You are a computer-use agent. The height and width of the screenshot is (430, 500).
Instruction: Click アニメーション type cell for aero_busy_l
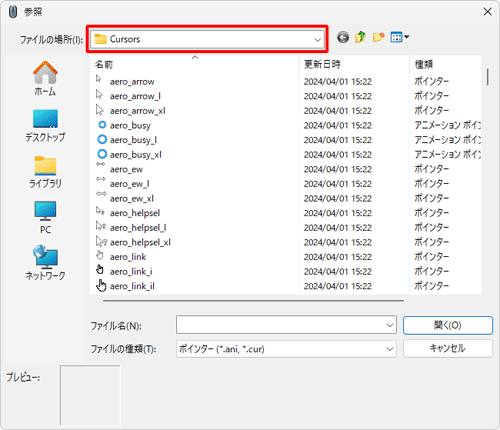coord(447,140)
